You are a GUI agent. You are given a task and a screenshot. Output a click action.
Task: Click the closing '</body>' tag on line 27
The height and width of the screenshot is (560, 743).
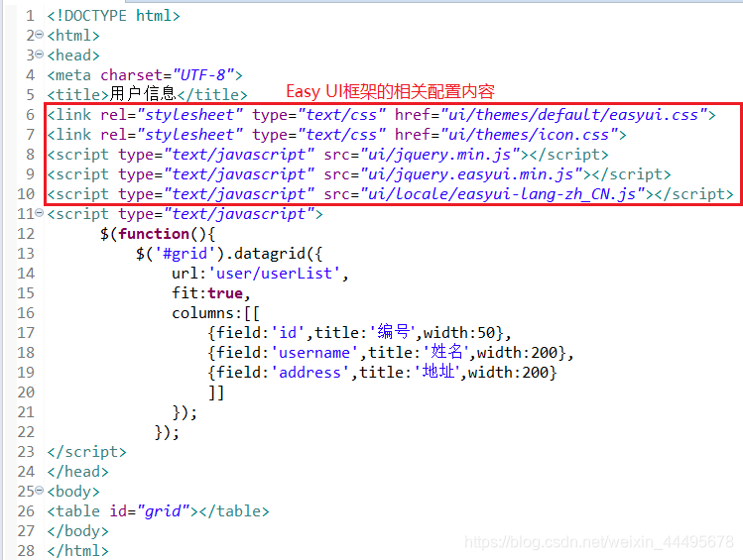77,531
